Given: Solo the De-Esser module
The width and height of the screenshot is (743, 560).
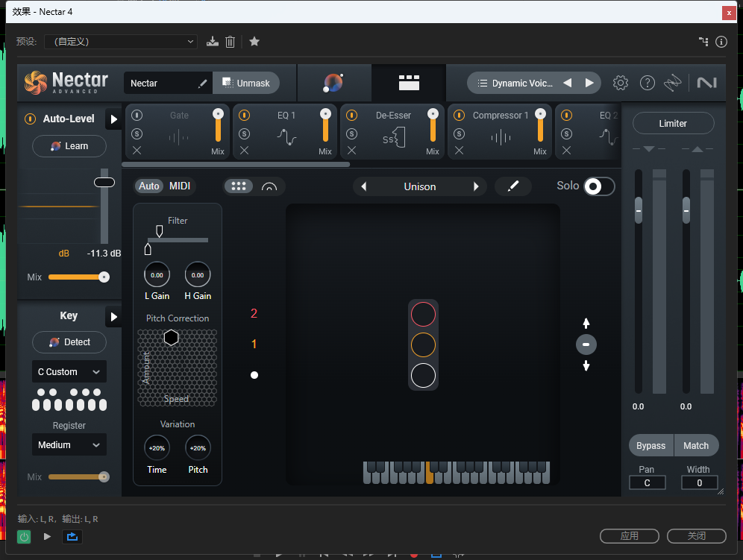Looking at the screenshot, I should pos(351,134).
